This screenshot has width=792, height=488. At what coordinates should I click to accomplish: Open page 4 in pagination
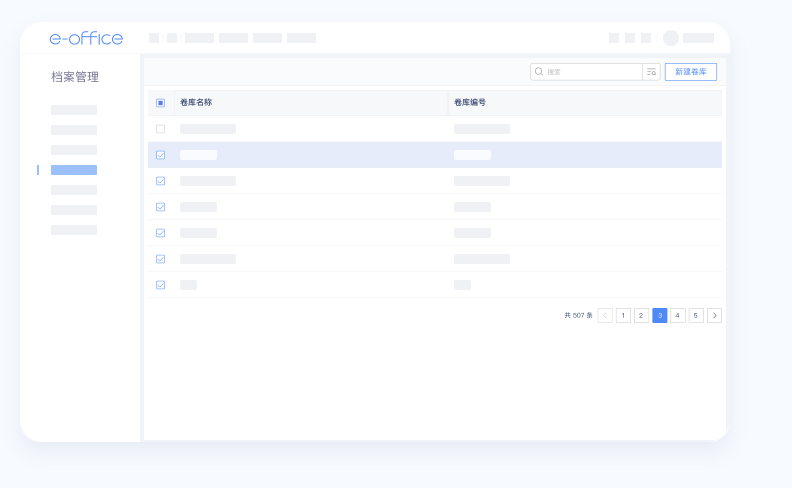pyautogui.click(x=678, y=315)
